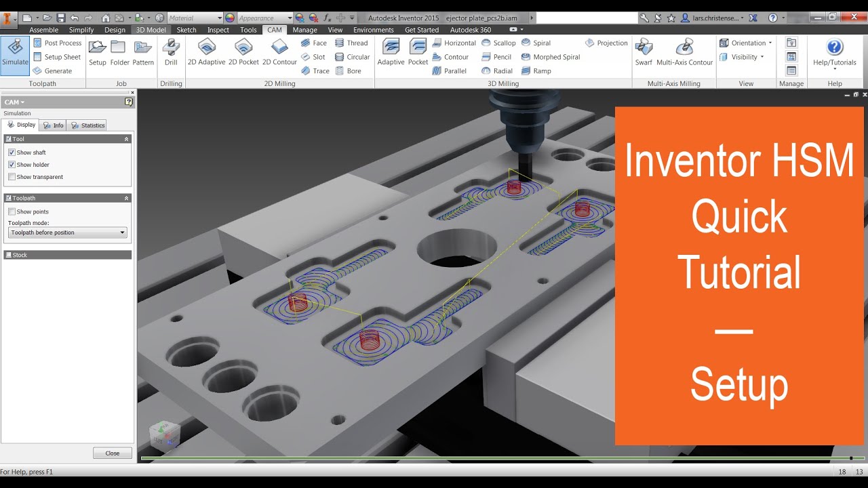
Task: Select Horizontal 3D milling
Action: pos(454,43)
